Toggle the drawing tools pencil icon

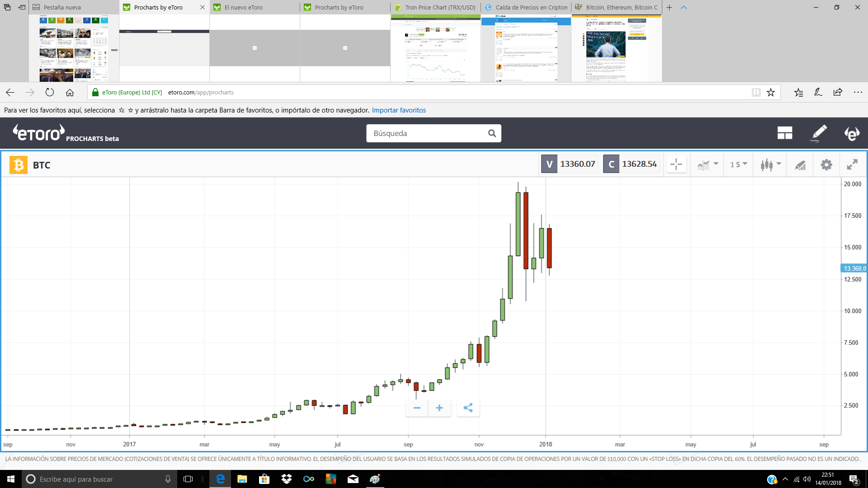pos(800,165)
